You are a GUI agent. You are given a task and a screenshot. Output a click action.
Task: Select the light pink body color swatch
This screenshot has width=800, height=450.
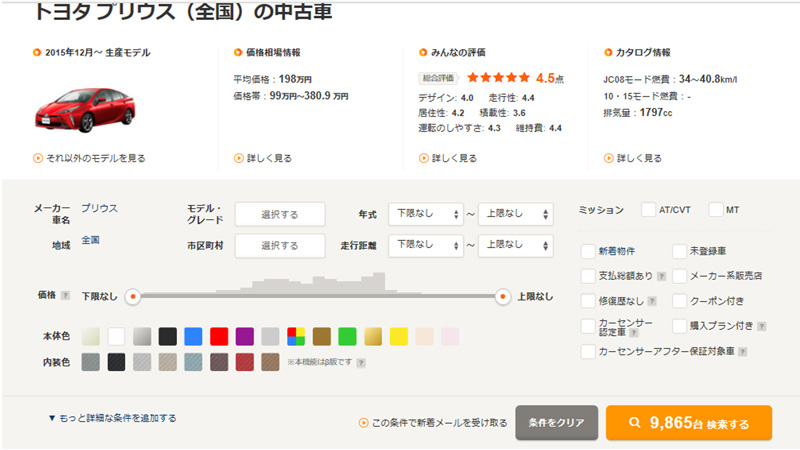[449, 336]
